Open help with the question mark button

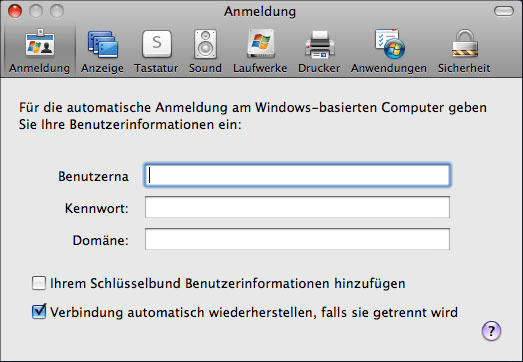(491, 331)
